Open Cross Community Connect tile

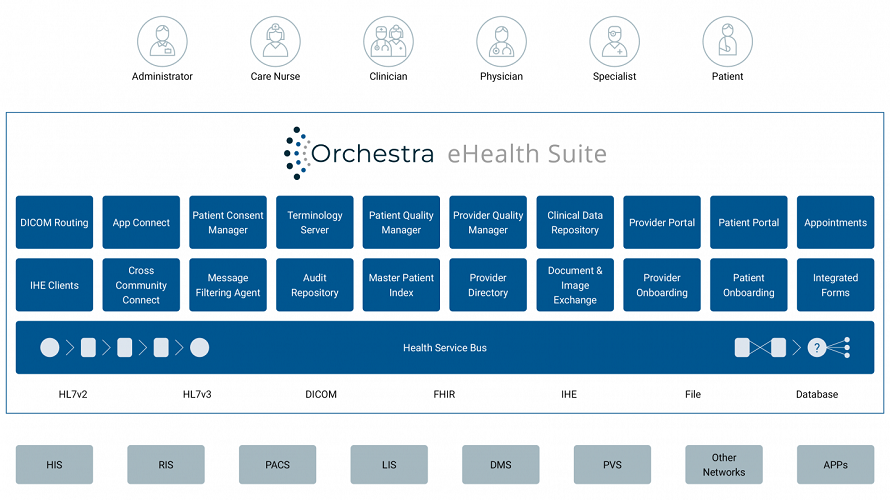pos(141,285)
